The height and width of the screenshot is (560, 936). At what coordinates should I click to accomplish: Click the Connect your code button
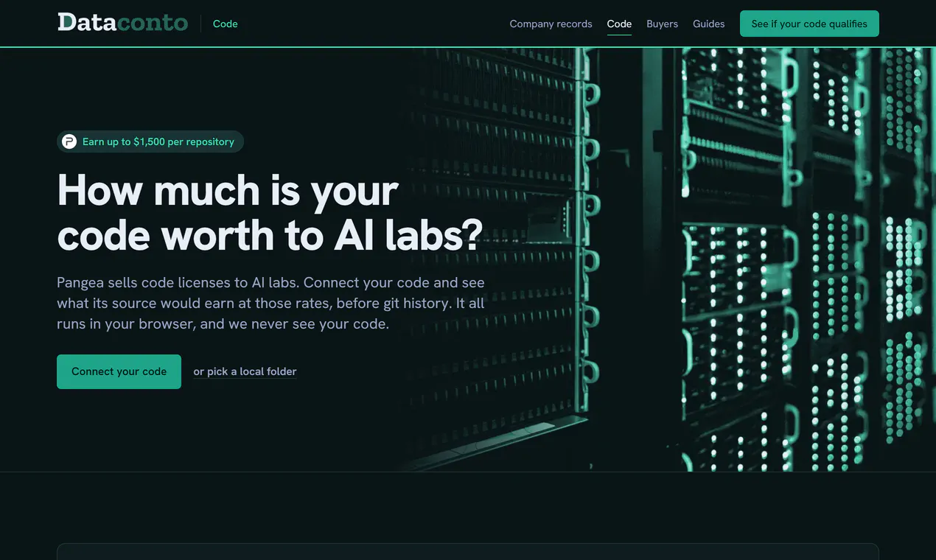tap(119, 371)
